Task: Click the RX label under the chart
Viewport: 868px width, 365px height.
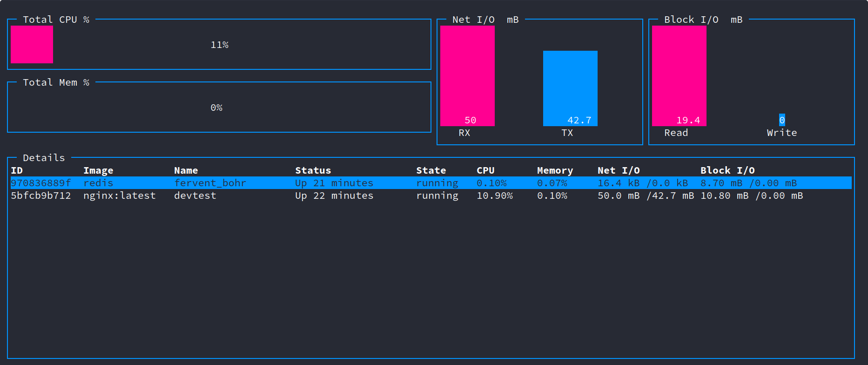Action: click(x=464, y=133)
